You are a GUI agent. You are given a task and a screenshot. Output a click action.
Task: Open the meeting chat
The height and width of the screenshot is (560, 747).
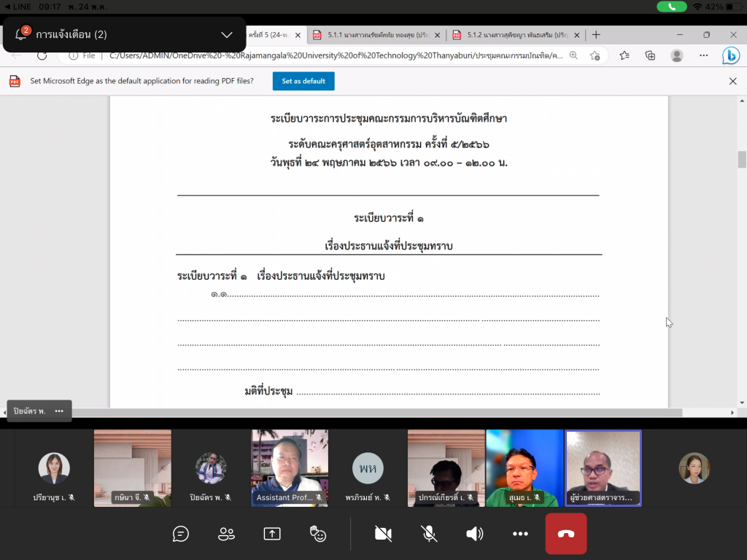(181, 534)
